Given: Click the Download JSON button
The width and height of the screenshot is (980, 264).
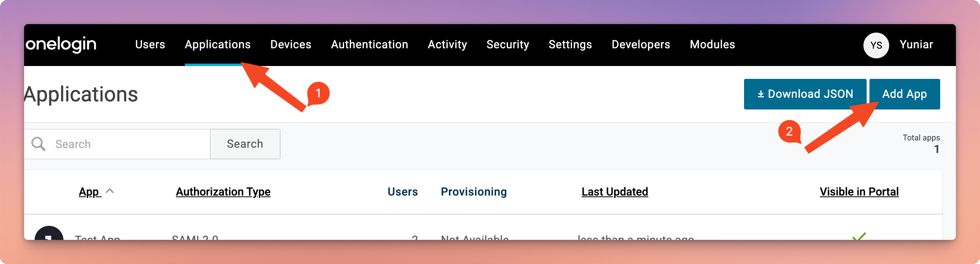Looking at the screenshot, I should (x=805, y=94).
